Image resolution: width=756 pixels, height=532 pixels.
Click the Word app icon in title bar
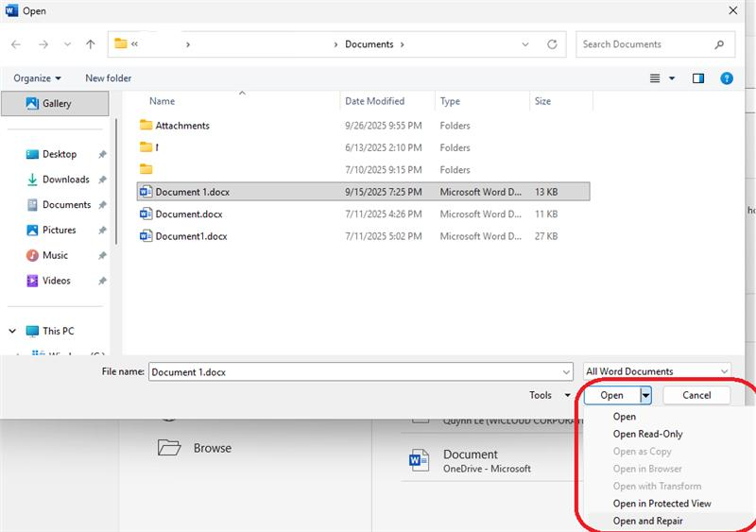tap(11, 10)
